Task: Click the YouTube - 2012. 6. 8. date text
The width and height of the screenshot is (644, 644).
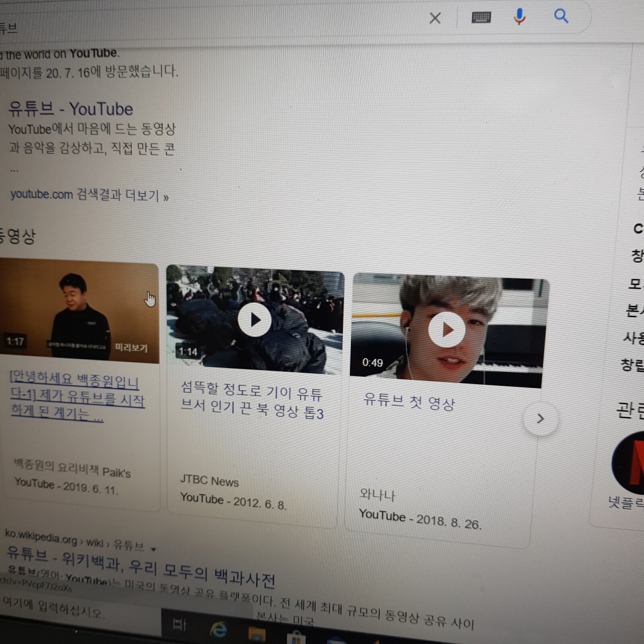Action: pyautogui.click(x=233, y=501)
